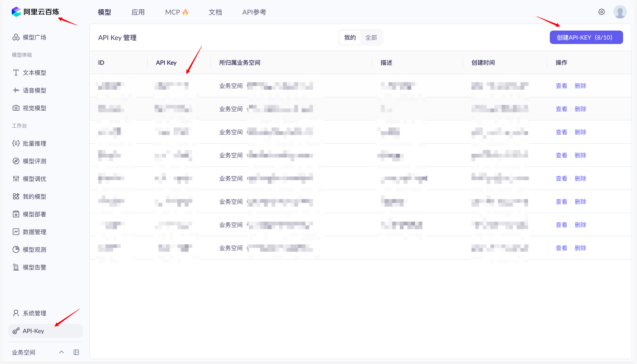Click the sidebar collapse icon near 业务空间

(x=76, y=352)
